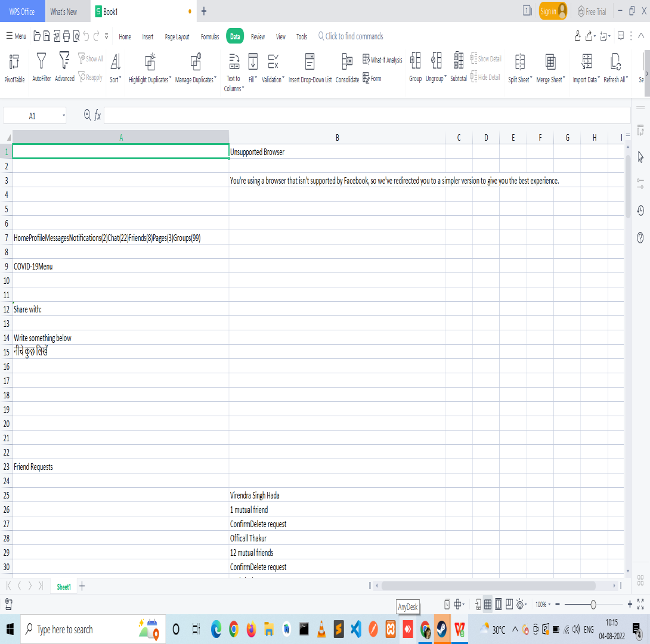Viewport: 650px width, 644px height.
Task: Click the search commands box
Action: (x=351, y=36)
